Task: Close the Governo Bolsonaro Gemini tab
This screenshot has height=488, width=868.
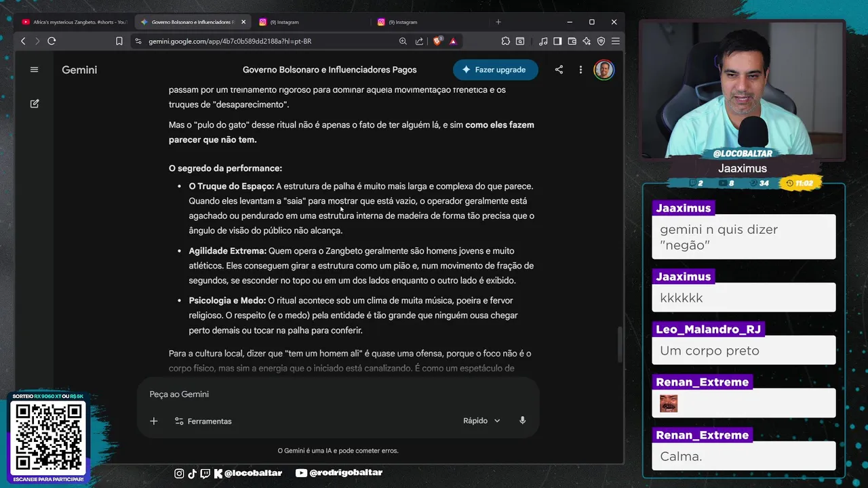Action: click(243, 22)
